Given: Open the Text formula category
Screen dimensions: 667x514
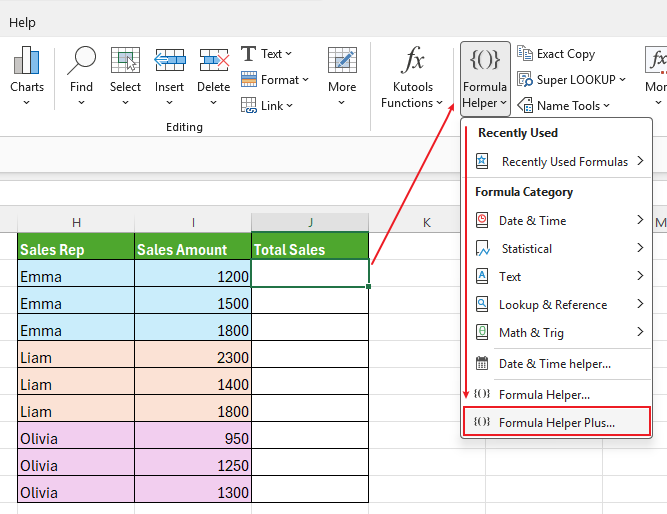Looking at the screenshot, I should point(557,277).
